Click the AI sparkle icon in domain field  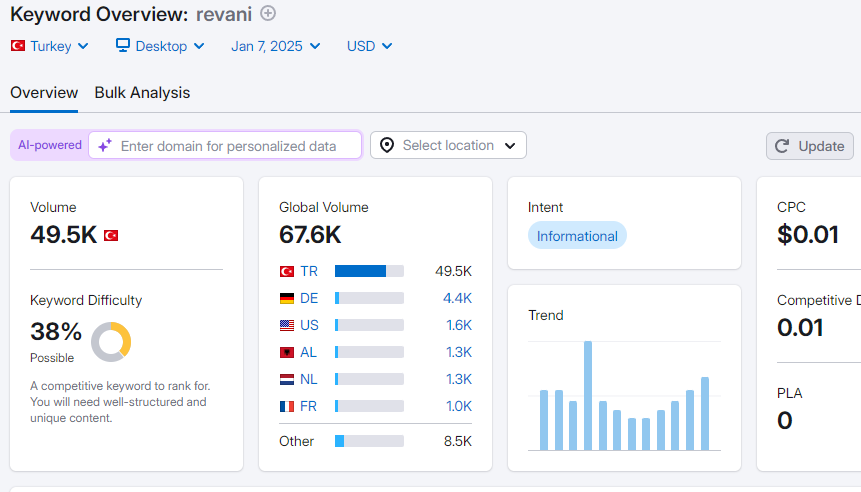point(105,146)
